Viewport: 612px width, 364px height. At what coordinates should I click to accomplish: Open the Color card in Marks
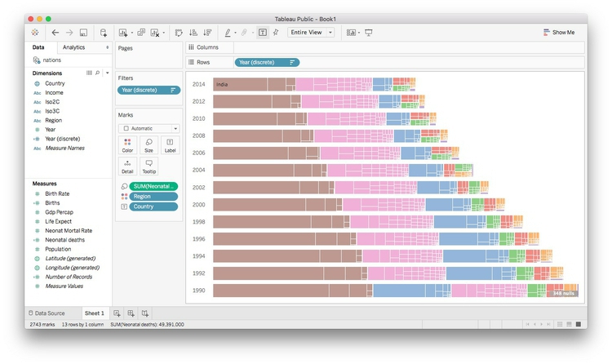click(x=127, y=145)
